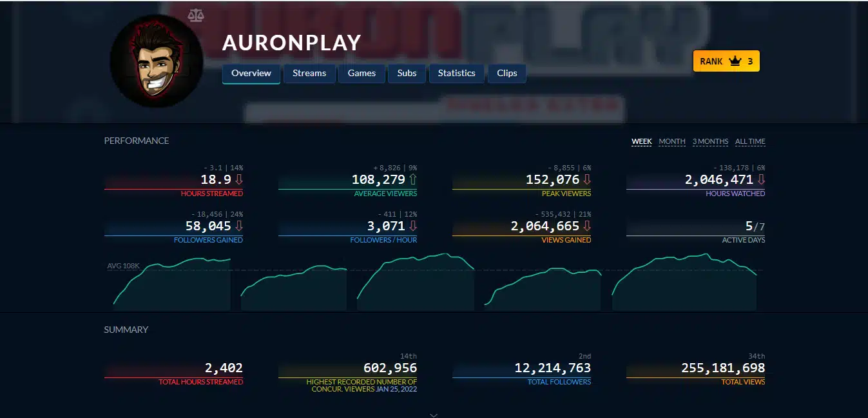868x418 pixels.
Task: Click the down arrow beside 2,064,665 views gained
Action: coord(587,226)
